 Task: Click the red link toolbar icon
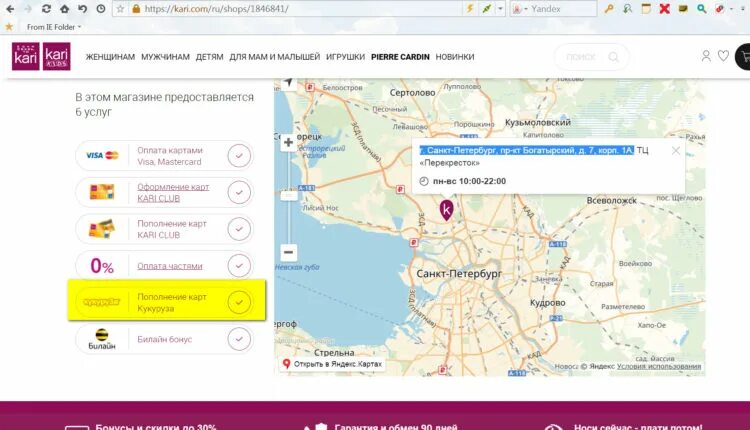[x=719, y=9]
